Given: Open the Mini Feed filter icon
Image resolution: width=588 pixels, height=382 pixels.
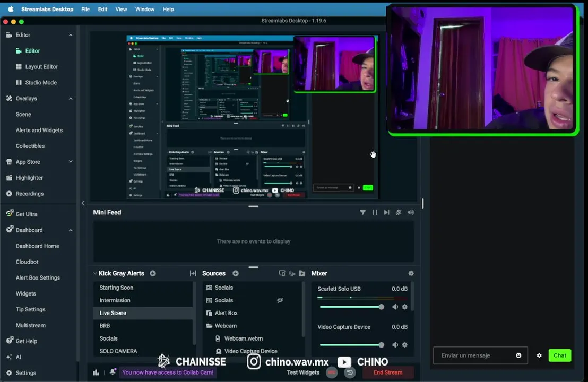Looking at the screenshot, I should coord(362,212).
